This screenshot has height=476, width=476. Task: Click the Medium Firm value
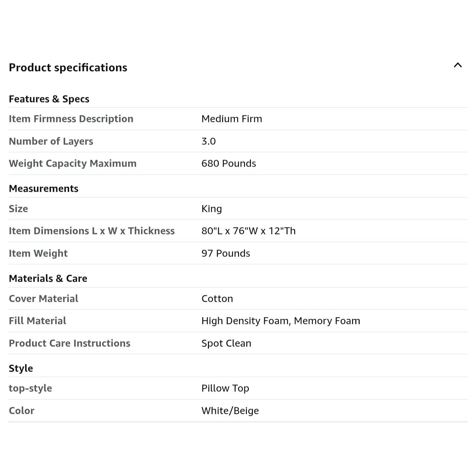click(231, 119)
